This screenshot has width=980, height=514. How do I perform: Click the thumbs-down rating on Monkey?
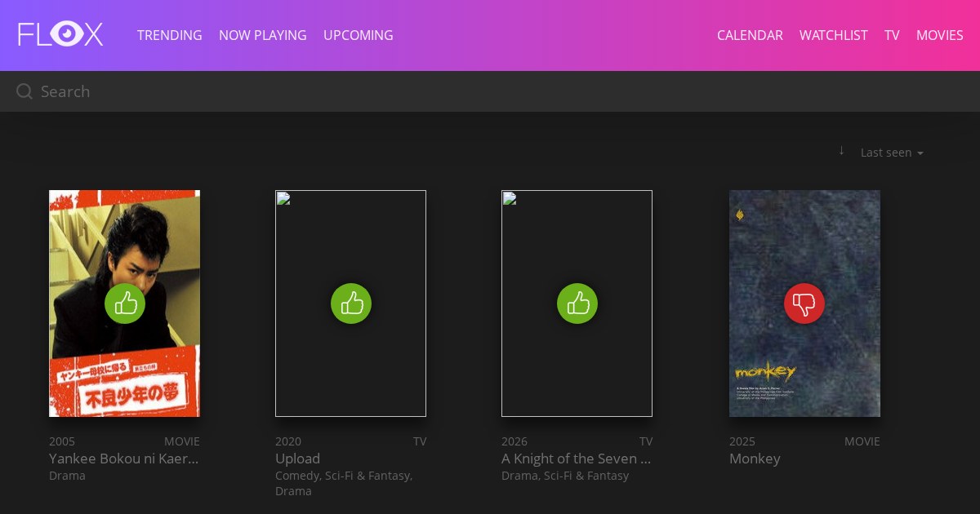[804, 304]
